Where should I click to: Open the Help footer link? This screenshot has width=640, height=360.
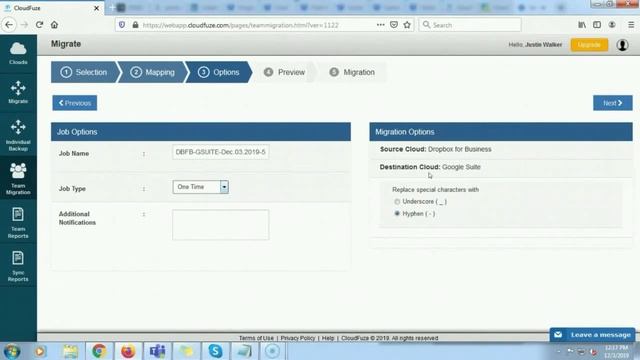(x=328, y=338)
